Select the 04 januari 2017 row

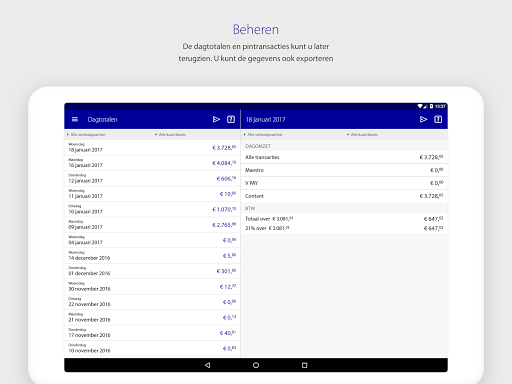point(152,240)
